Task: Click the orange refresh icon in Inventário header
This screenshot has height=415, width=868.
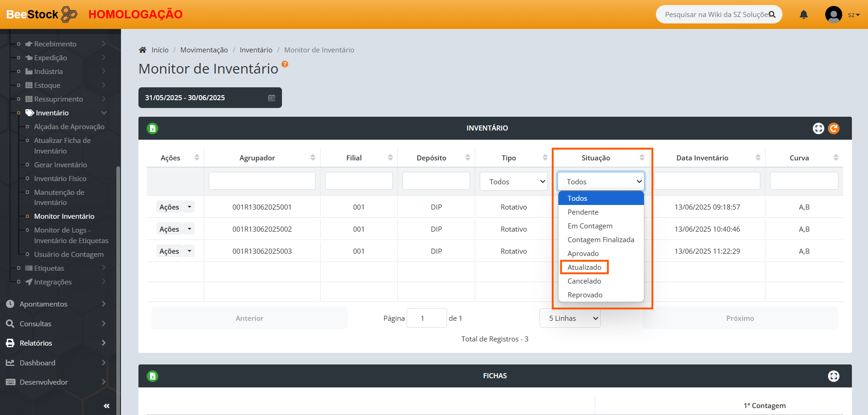Action: 834,129
